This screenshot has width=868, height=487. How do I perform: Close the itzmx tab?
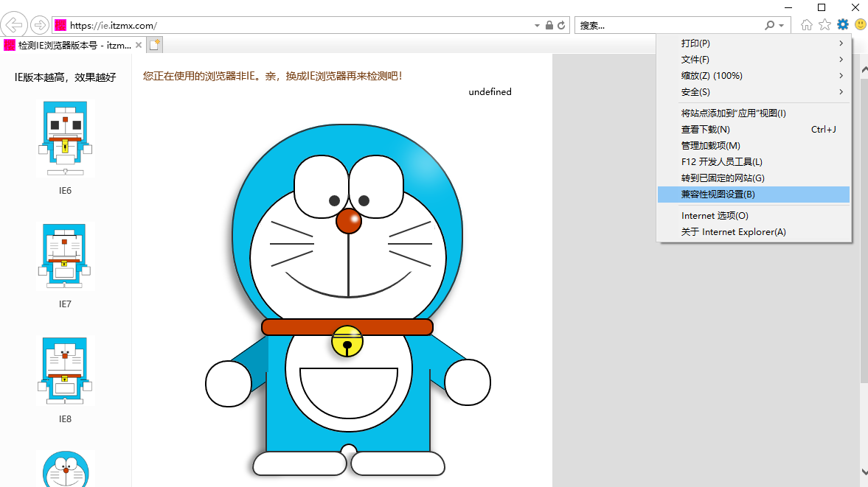pyautogui.click(x=139, y=46)
